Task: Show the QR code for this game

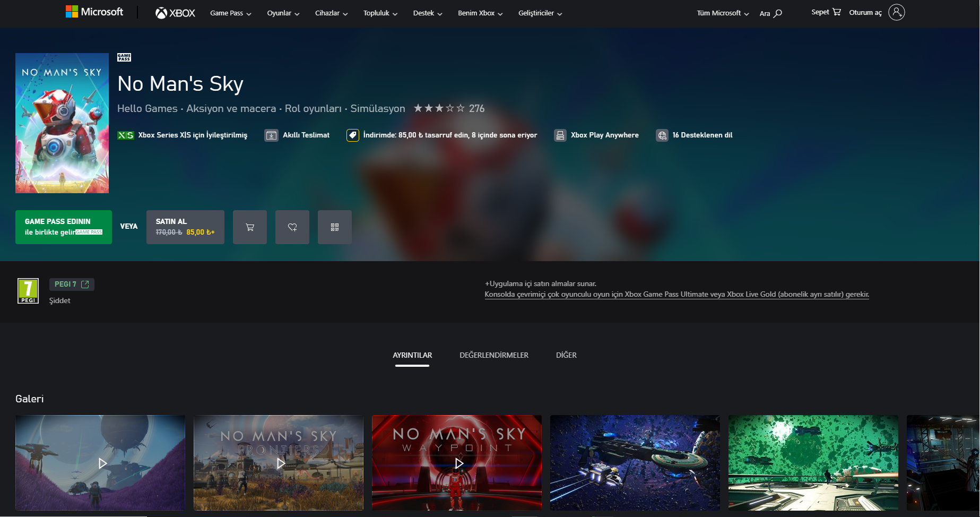Action: [x=335, y=227]
